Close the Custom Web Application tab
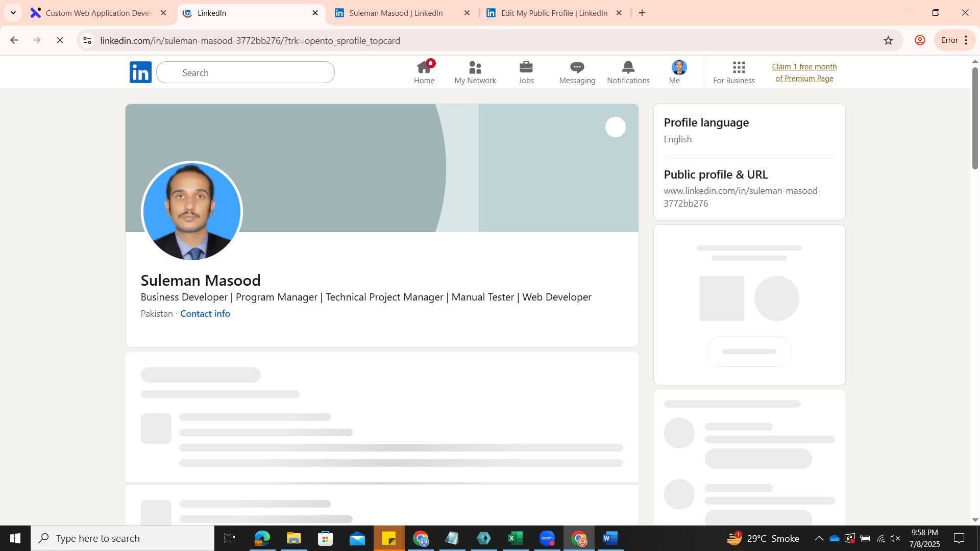 [163, 13]
